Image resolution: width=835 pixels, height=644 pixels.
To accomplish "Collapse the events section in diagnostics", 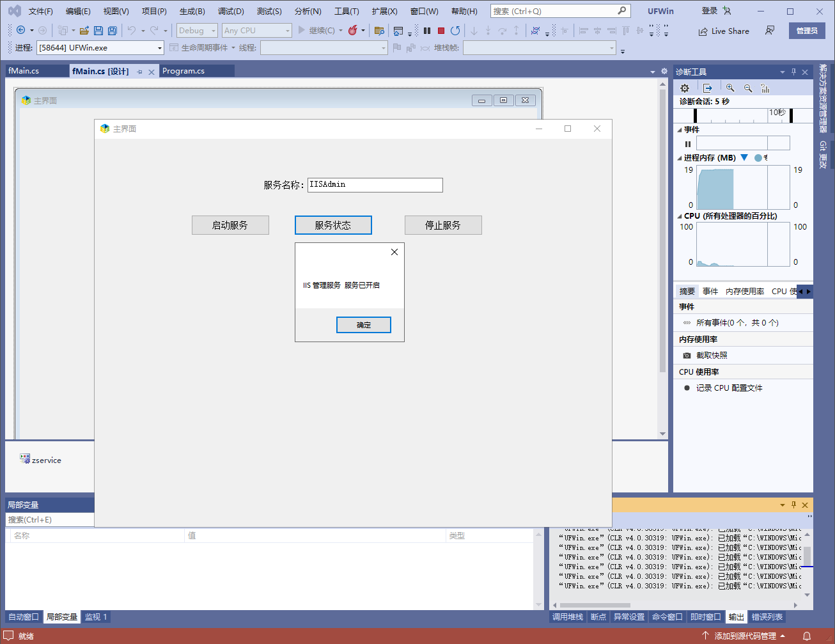I will (x=680, y=129).
